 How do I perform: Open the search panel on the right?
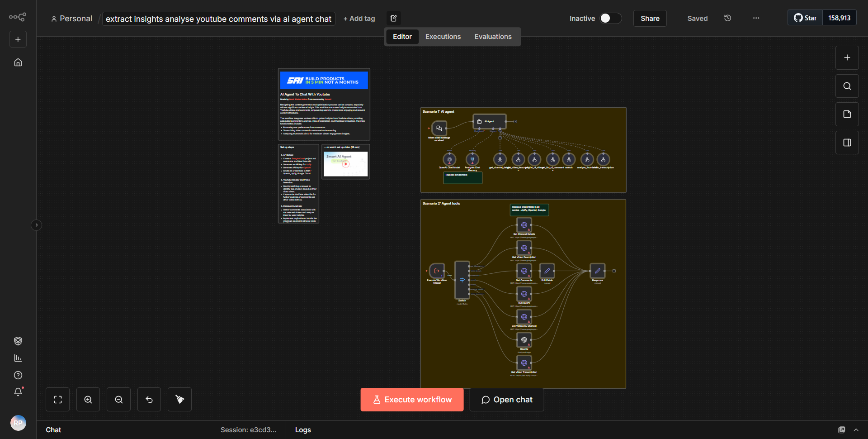[x=847, y=86]
